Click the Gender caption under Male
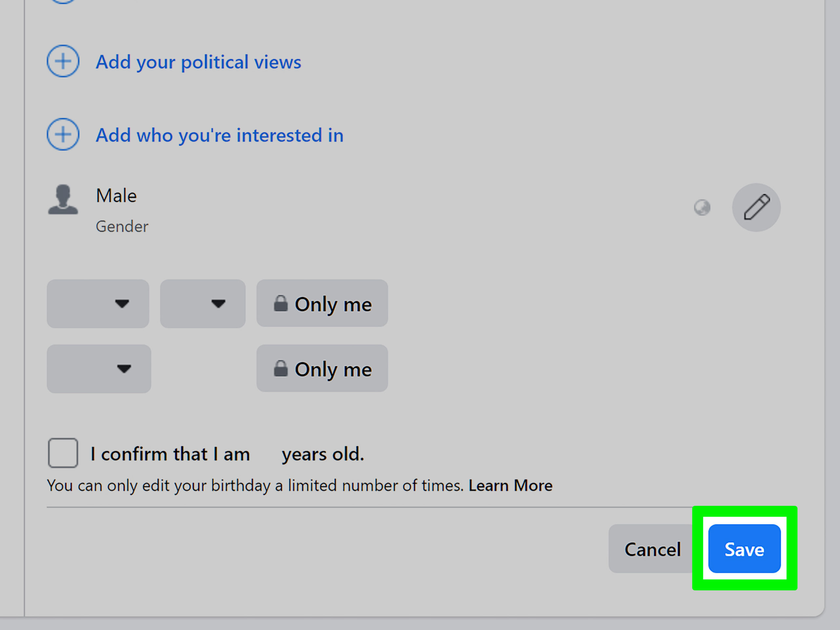This screenshot has width=840, height=630. coord(122,227)
